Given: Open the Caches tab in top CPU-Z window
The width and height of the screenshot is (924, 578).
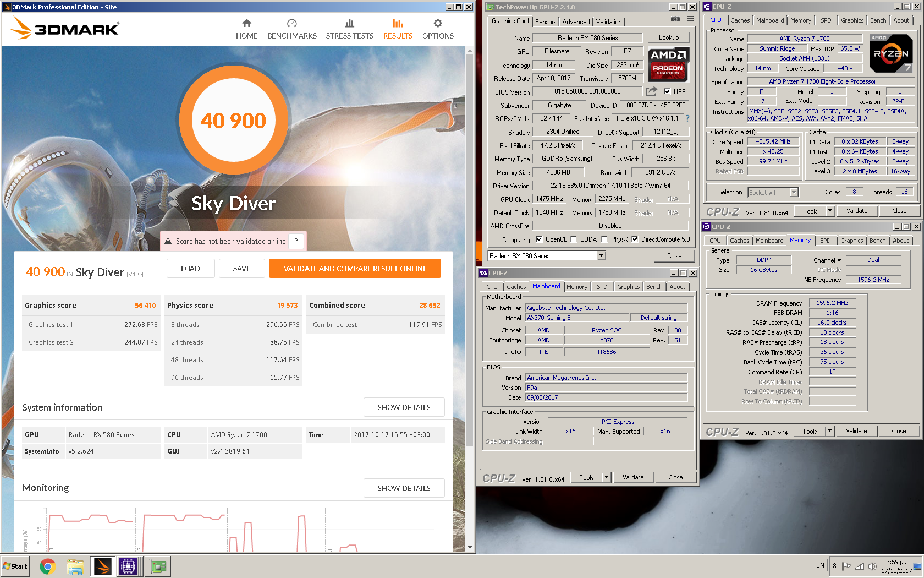Looking at the screenshot, I should pyautogui.click(x=740, y=20).
